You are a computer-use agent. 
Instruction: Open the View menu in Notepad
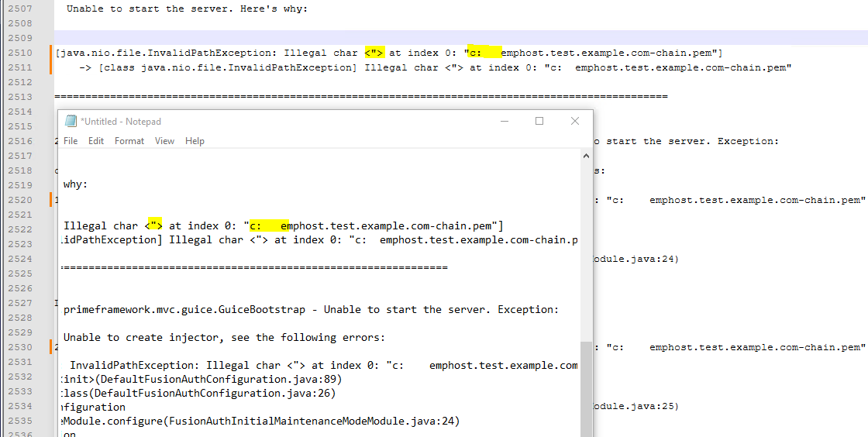(x=164, y=141)
